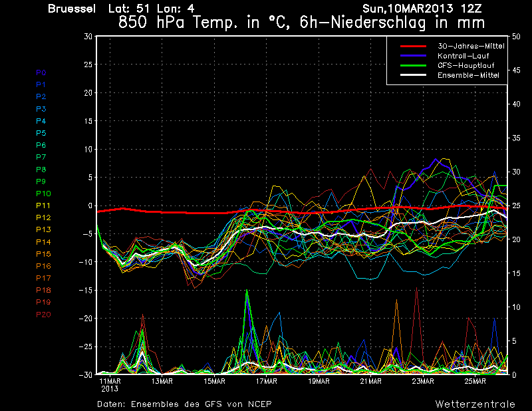Click the red 30-Jahres-Mittel legend line
The image size is (532, 411).
pyautogui.click(x=412, y=46)
